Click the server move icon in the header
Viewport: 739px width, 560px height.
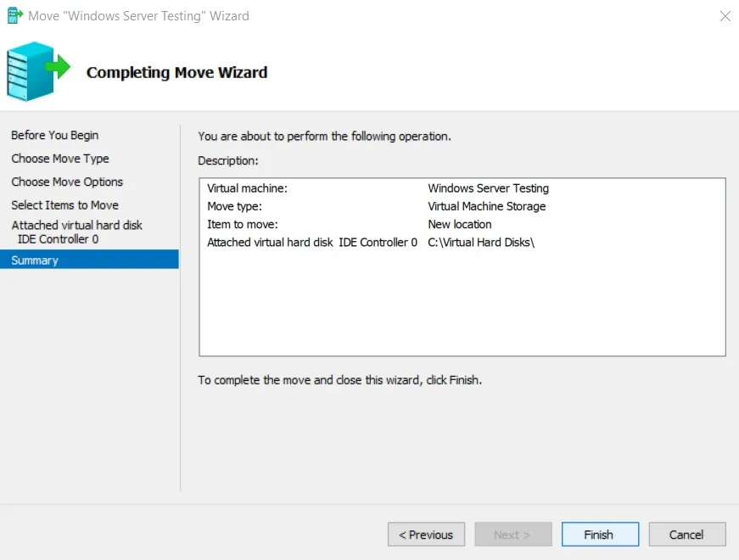click(37, 71)
